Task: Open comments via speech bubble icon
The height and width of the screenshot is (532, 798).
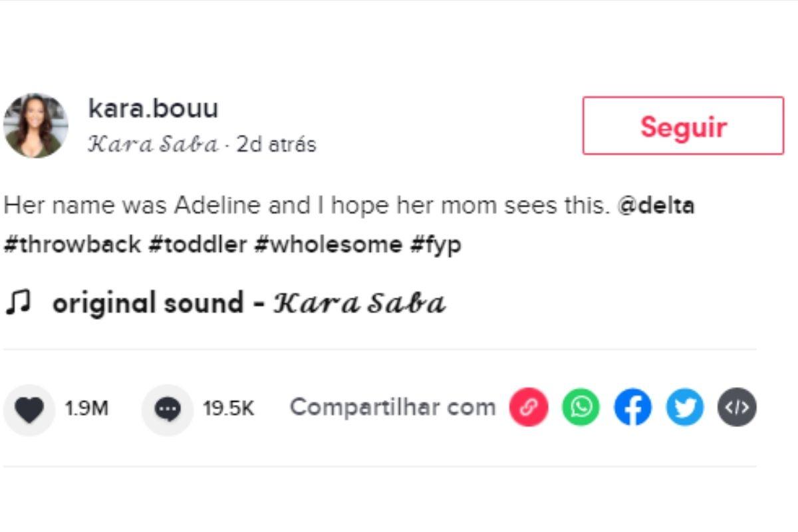Action: tap(168, 409)
